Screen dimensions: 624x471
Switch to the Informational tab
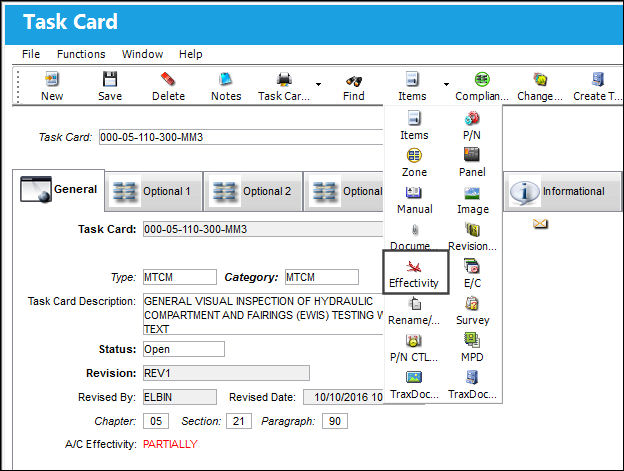[562, 191]
